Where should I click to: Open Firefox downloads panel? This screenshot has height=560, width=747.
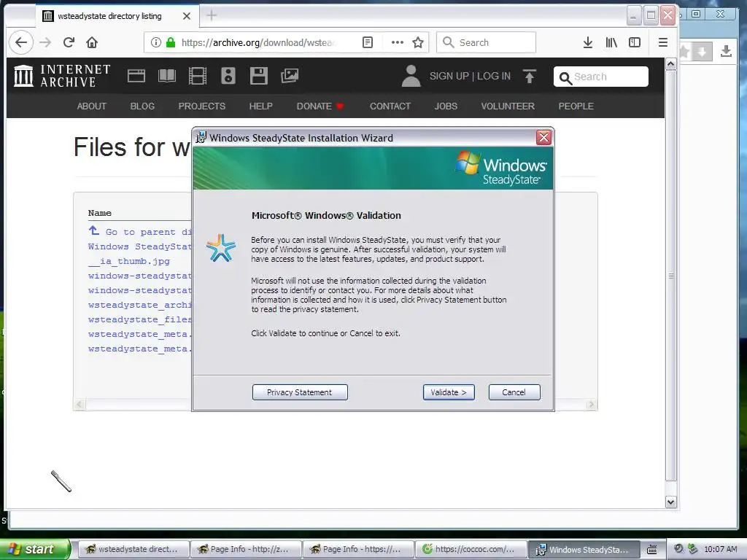588,42
